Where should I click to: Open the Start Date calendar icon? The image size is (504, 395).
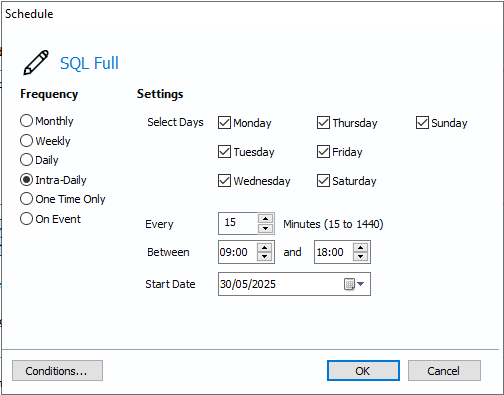(x=349, y=284)
